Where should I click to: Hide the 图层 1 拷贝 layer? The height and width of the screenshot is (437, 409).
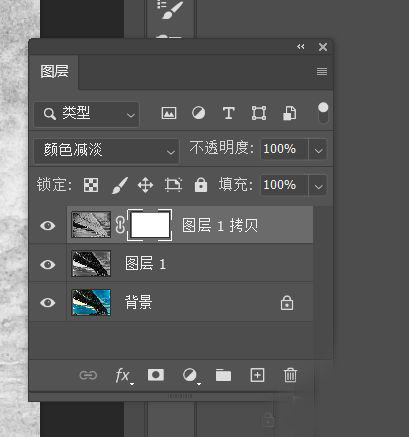(x=48, y=226)
